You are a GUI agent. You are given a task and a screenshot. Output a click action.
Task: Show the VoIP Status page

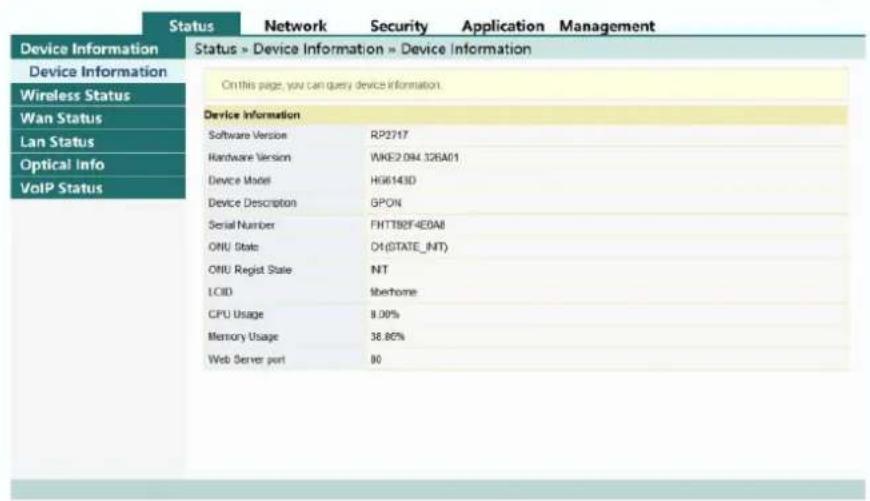tap(98, 188)
